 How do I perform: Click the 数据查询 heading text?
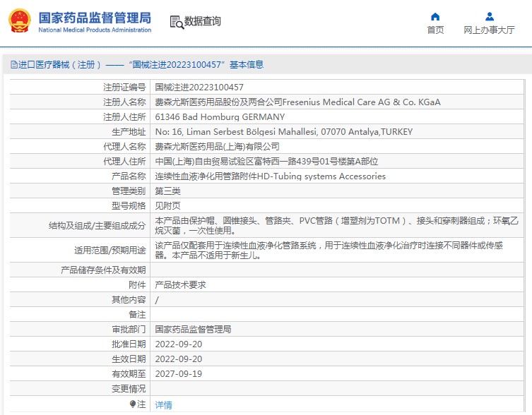tap(202, 21)
